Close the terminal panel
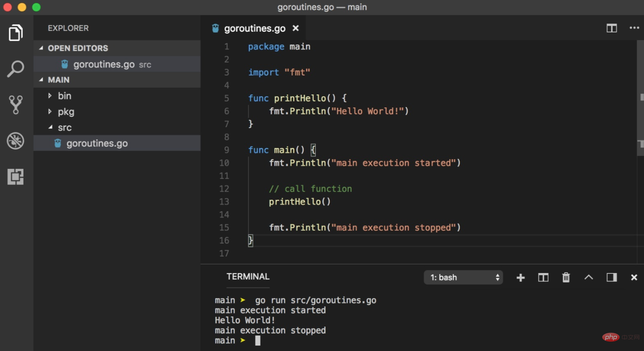The width and height of the screenshot is (644, 351). 633,277
